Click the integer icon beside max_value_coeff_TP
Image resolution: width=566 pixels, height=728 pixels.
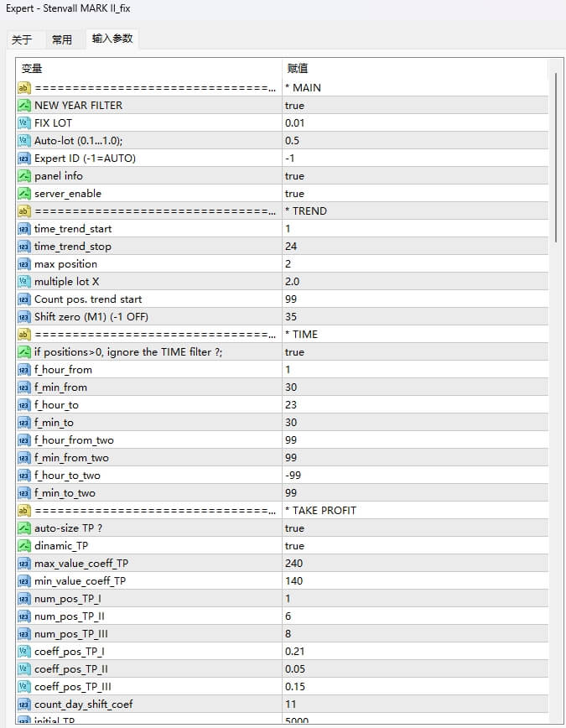pos(24,564)
